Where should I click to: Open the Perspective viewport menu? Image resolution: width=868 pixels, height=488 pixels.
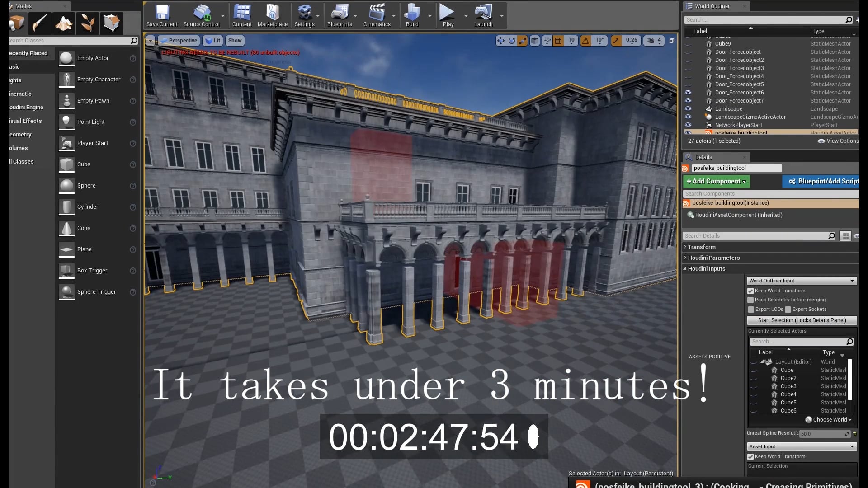click(179, 41)
